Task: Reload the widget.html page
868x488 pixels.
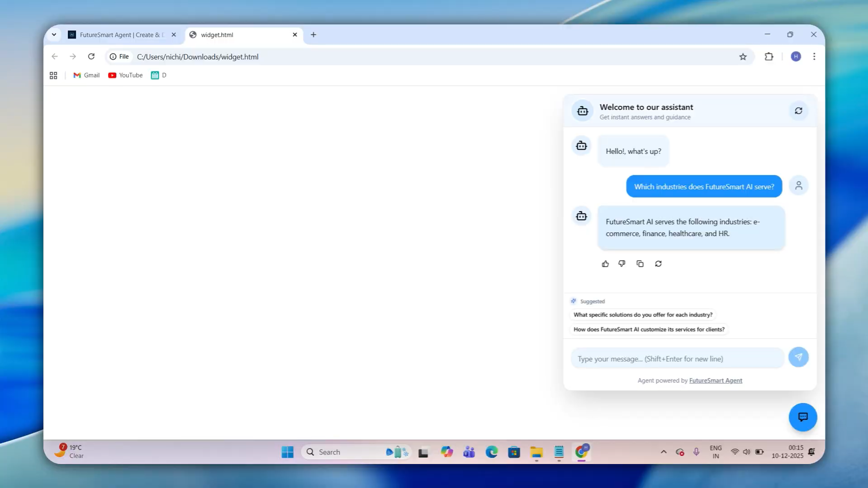Action: click(x=91, y=57)
